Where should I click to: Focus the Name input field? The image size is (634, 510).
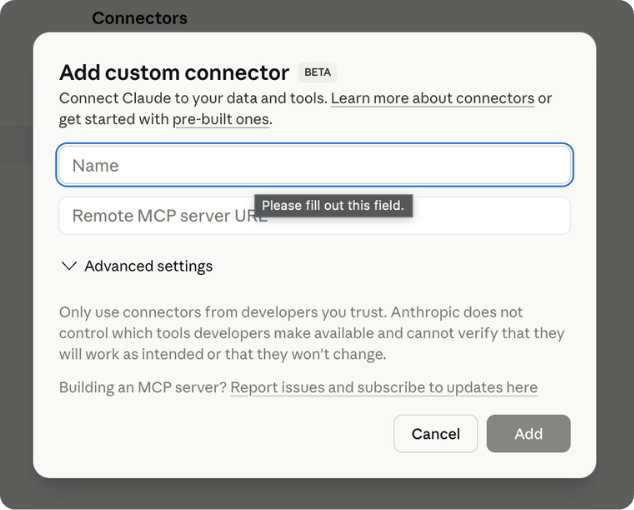[314, 165]
